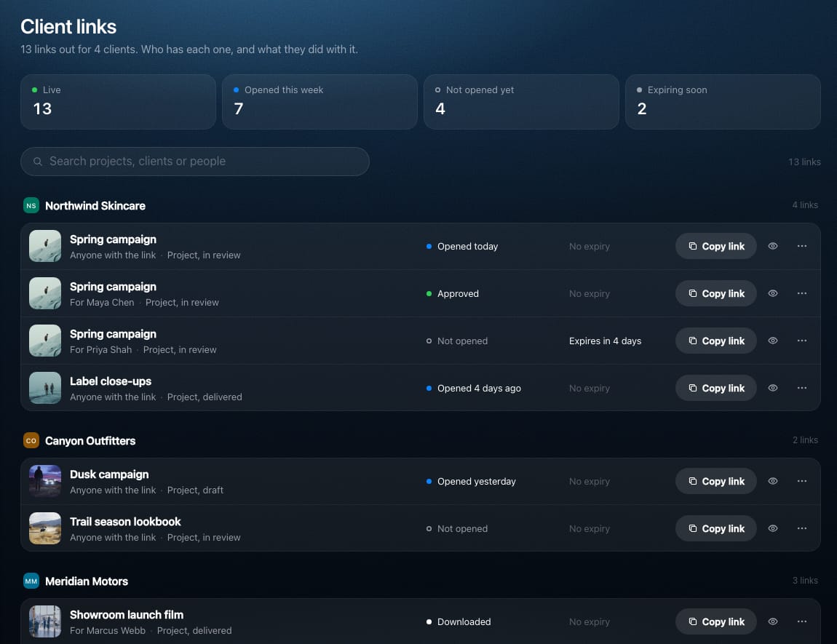Click the Trail season lookbook title
Image resolution: width=837 pixels, height=644 pixels.
pos(125,521)
